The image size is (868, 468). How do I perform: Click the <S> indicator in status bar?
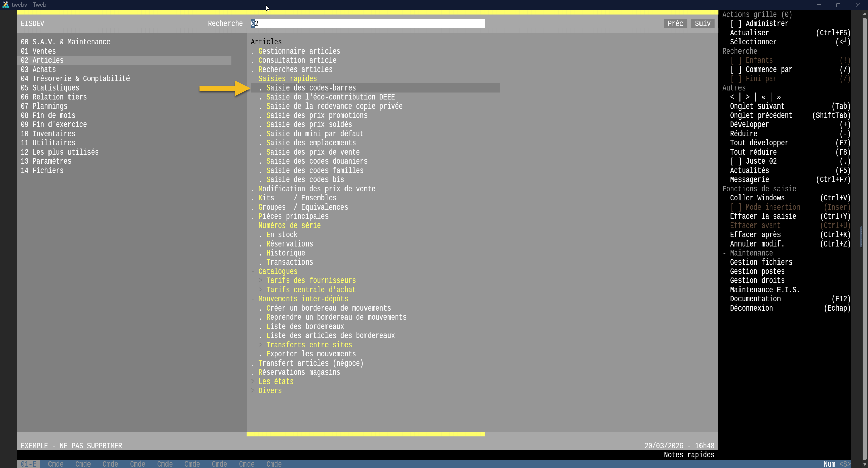[x=845, y=464]
